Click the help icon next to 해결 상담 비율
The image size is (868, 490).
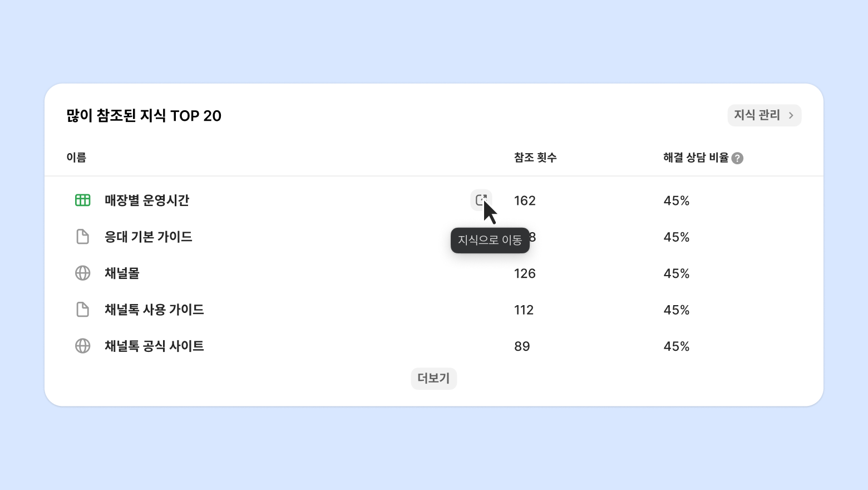point(737,158)
